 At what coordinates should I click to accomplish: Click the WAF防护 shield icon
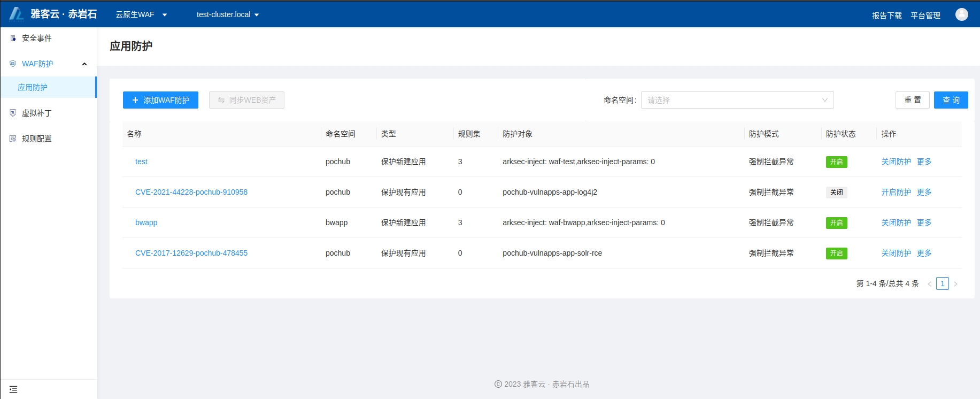pyautogui.click(x=13, y=64)
